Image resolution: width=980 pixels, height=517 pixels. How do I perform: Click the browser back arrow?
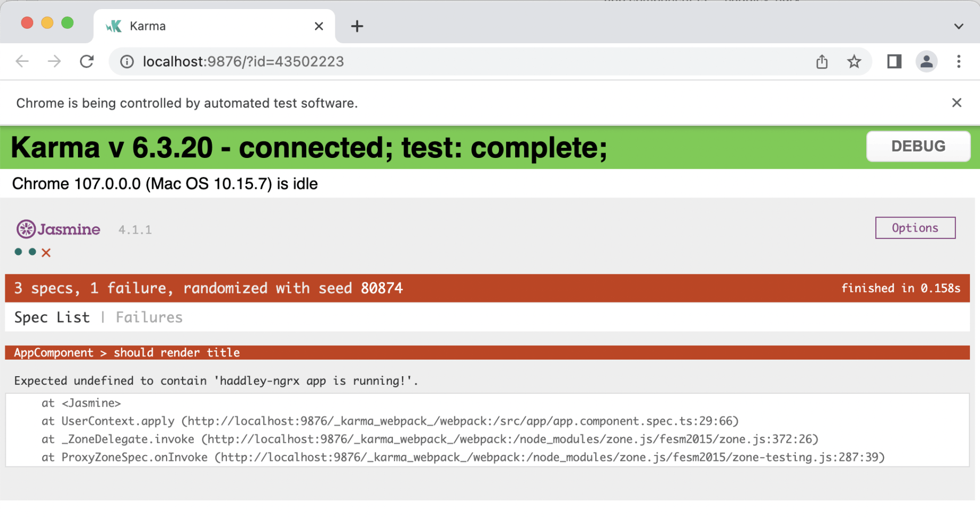point(22,61)
